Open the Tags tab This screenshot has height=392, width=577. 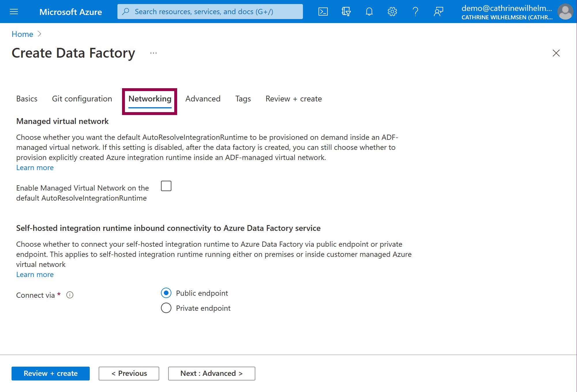(x=243, y=99)
